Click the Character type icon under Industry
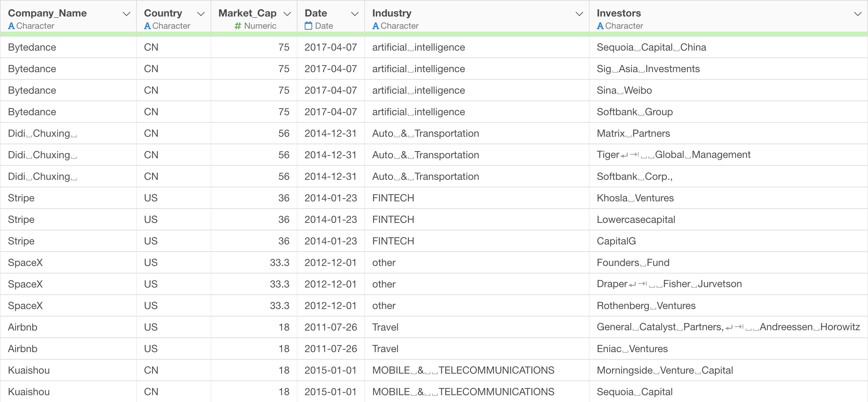 point(376,26)
